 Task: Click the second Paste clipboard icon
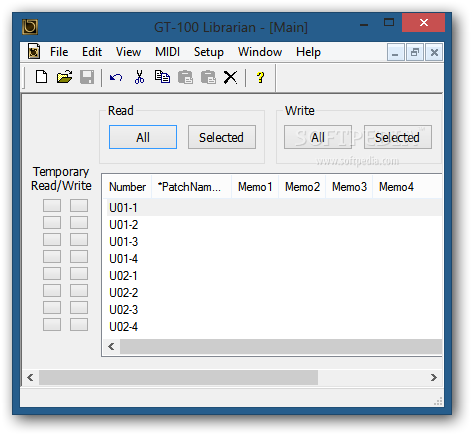pos(208,77)
